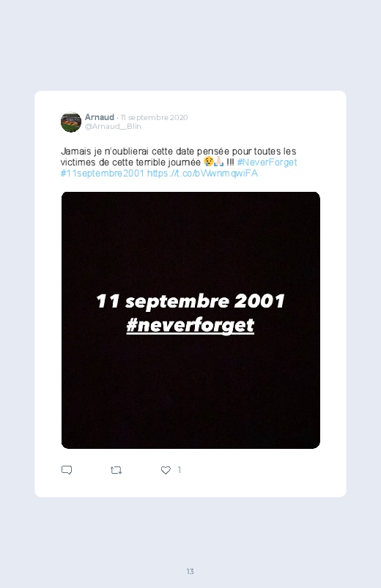Screen dimensions: 381x588
Task: Open the #11septembre2001 hashtag
Action: 103,174
